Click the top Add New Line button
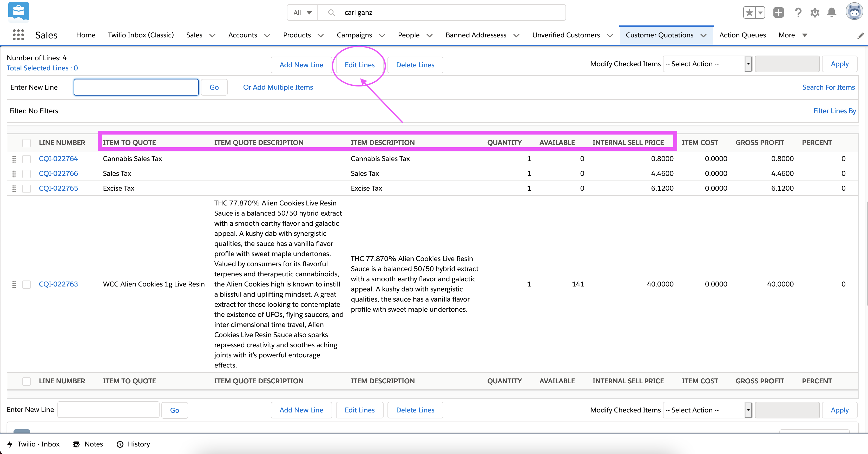Viewport: 868px width, 454px height. (301, 65)
